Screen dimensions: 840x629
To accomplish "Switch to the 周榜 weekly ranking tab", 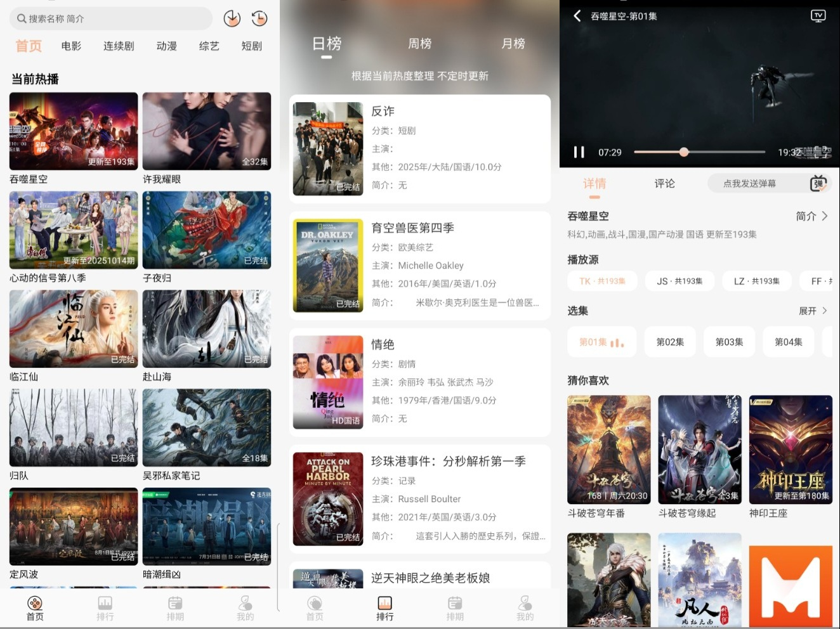I will 419,44.
